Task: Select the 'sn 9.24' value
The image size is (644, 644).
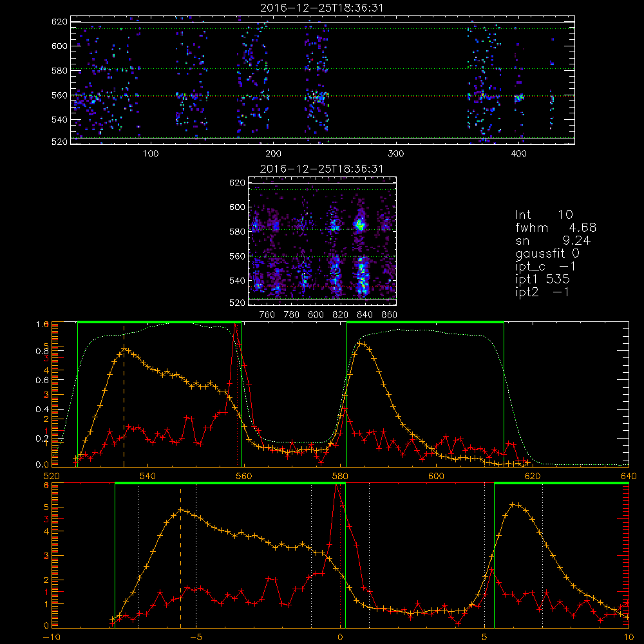Action: pyautogui.click(x=553, y=240)
